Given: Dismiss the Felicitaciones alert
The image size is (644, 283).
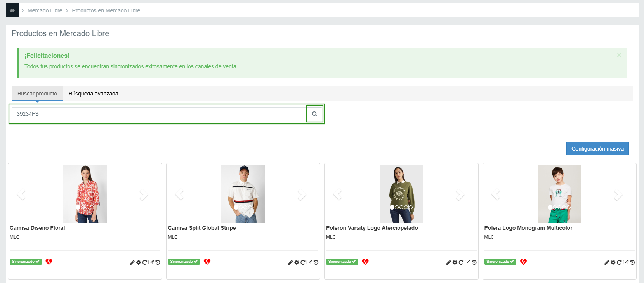Looking at the screenshot, I should point(619,55).
